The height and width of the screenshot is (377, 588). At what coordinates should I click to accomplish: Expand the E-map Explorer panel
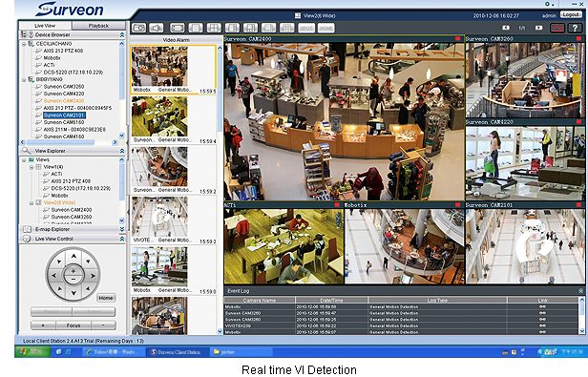[x=122, y=229]
